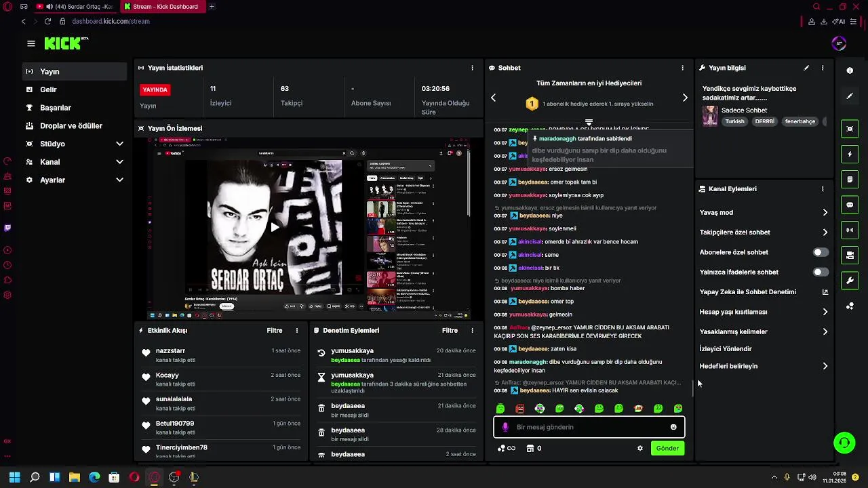The height and width of the screenshot is (488, 868).
Task: Toggle the note widget icon in the right rail
Action: (x=850, y=180)
